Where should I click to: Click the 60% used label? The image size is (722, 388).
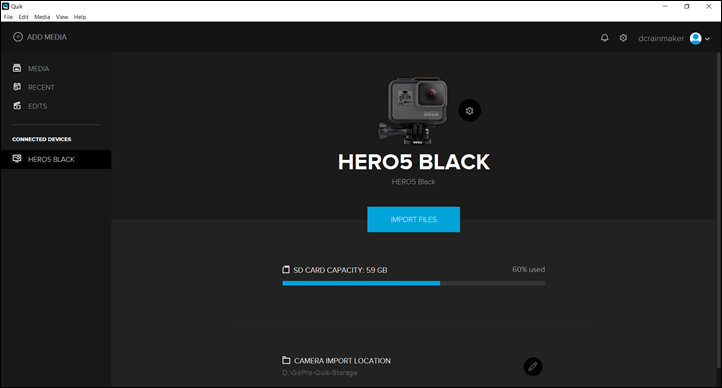528,270
